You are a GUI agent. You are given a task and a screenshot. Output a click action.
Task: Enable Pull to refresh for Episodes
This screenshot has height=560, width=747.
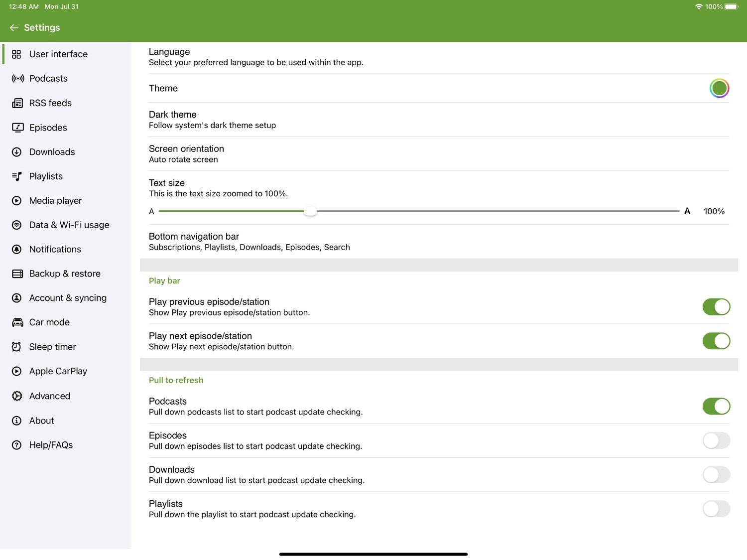[716, 440]
